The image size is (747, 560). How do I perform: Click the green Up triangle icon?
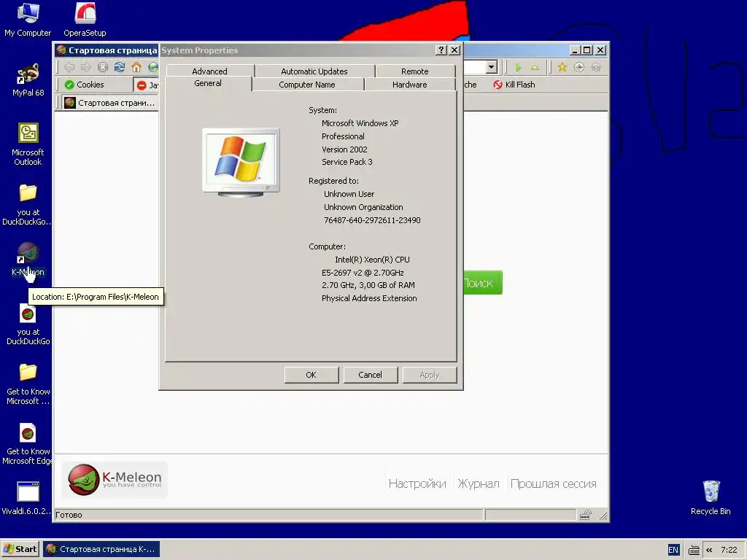tap(535, 67)
